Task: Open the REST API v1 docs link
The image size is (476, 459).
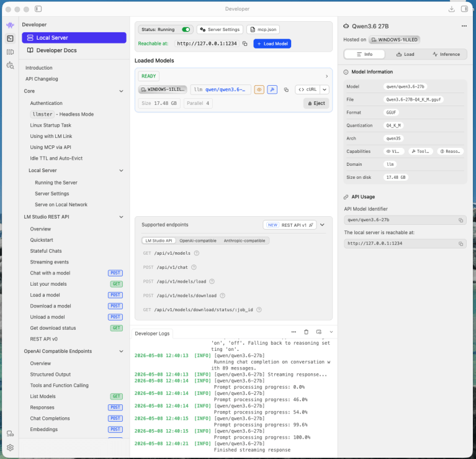Action: click(290, 225)
